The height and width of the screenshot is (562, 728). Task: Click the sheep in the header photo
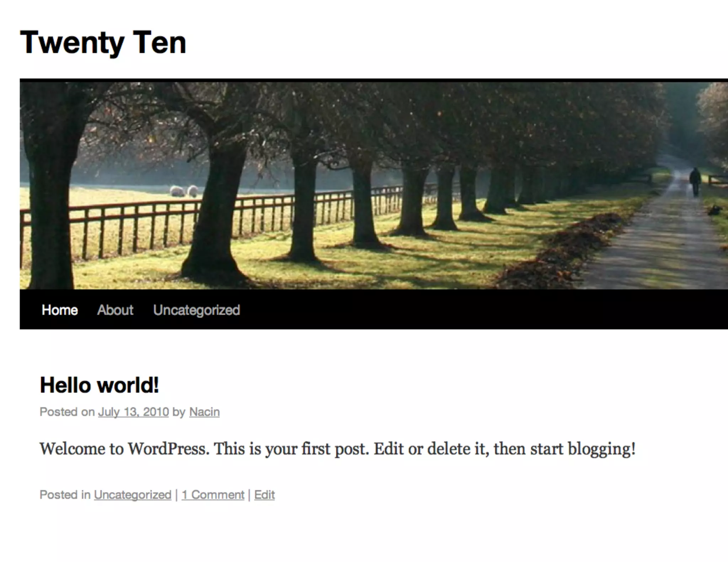[x=184, y=191]
